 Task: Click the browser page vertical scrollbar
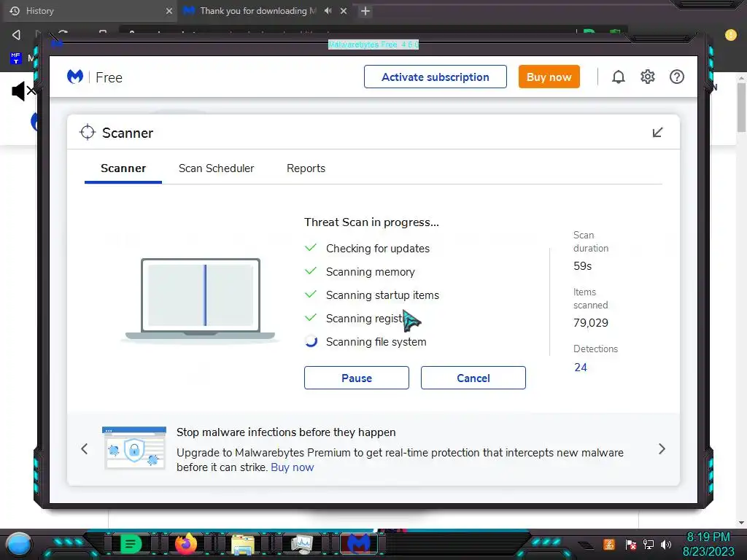point(741,107)
